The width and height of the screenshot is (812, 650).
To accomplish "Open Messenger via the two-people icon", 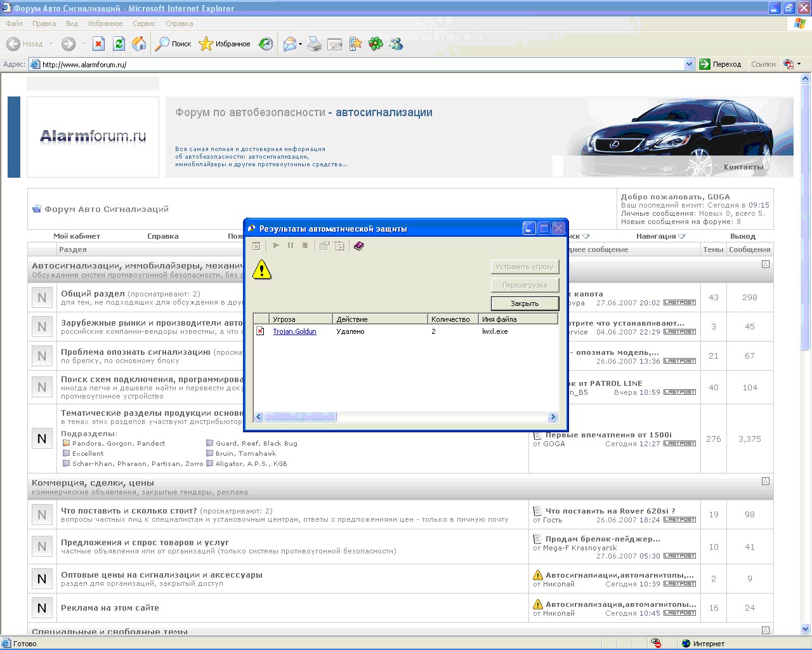I will [x=396, y=44].
